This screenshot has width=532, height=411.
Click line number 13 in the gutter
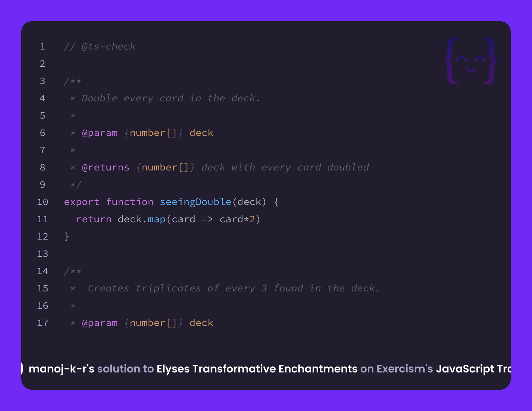point(43,254)
